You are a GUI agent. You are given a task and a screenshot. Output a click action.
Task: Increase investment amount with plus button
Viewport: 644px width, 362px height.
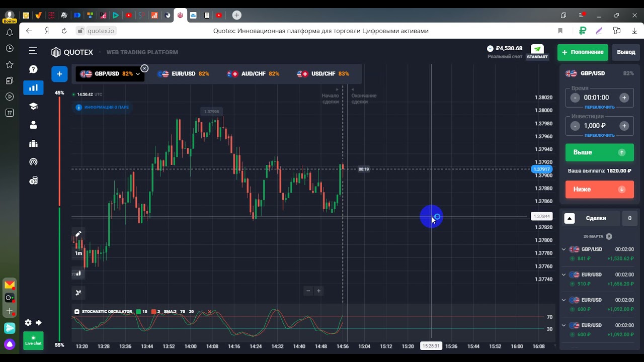(624, 126)
